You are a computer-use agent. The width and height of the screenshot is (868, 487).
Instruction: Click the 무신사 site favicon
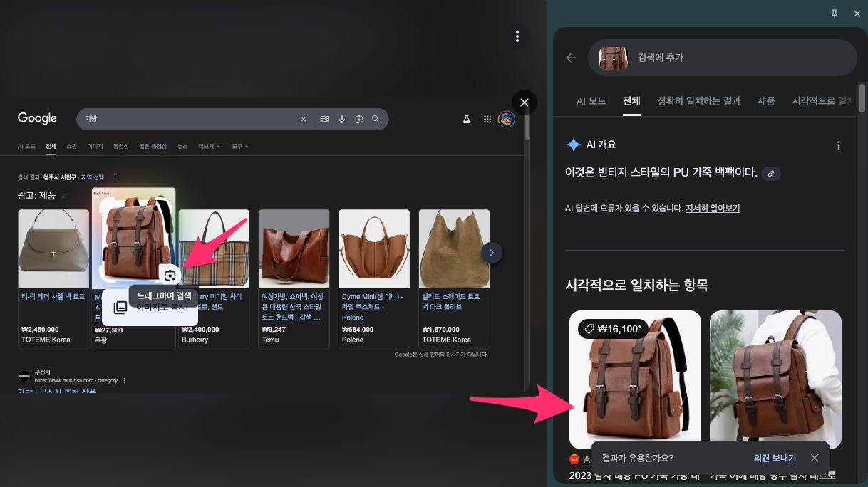coord(24,376)
